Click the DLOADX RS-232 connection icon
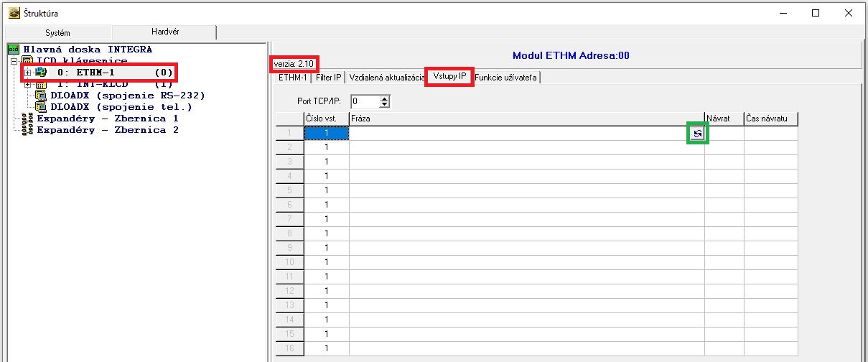868x362 pixels. pyautogui.click(x=41, y=96)
